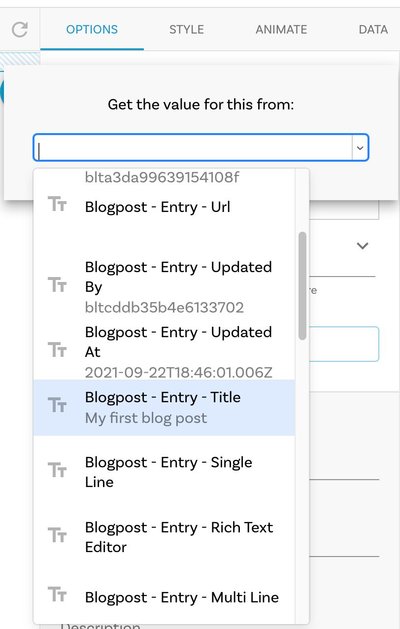The image size is (400, 629).
Task: Click text-type icon beside Entry Title option
Action: [57, 405]
